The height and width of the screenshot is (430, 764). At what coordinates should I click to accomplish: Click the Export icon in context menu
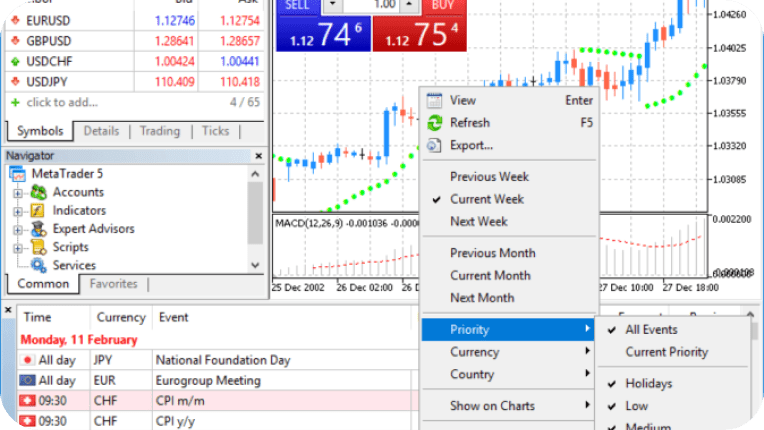[x=434, y=145]
